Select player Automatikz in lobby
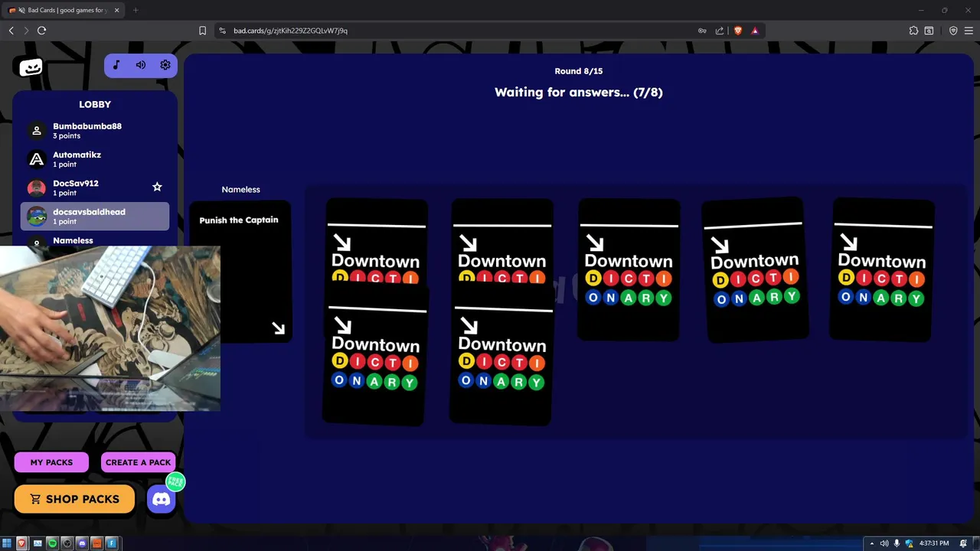 [95, 159]
